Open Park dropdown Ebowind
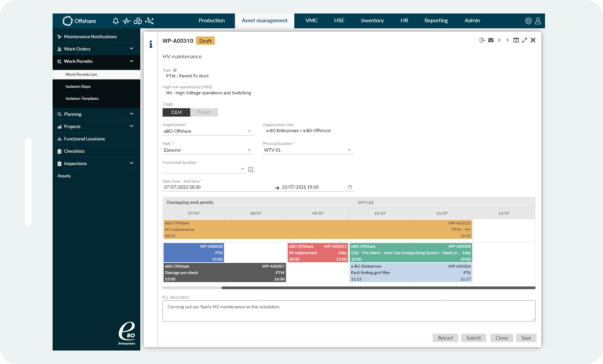The width and height of the screenshot is (603, 364). coord(207,150)
